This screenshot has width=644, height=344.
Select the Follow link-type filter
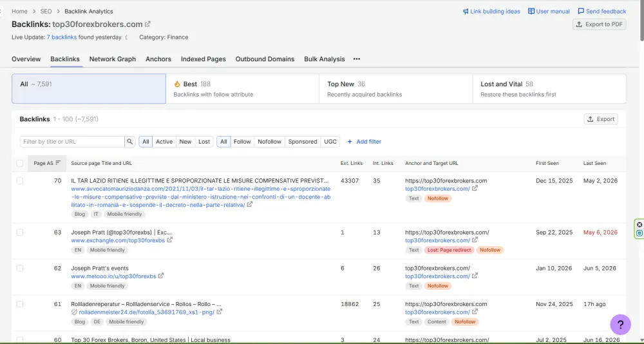(242, 141)
